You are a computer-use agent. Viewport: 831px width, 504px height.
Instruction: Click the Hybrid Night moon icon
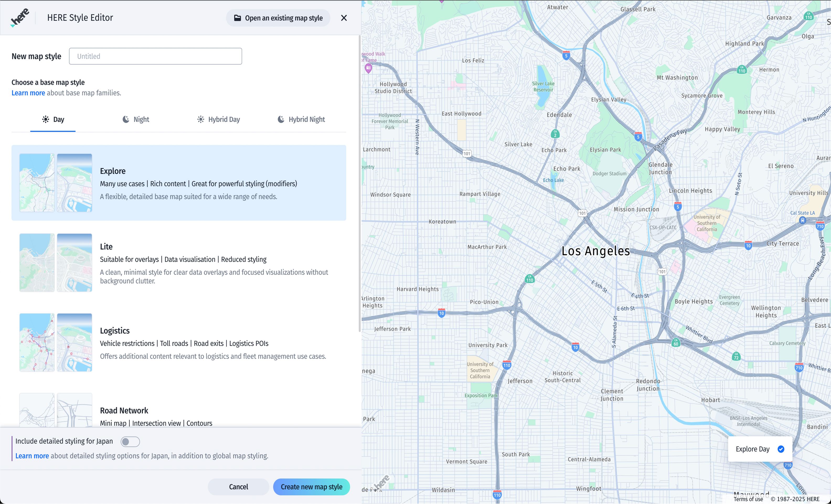click(x=281, y=119)
